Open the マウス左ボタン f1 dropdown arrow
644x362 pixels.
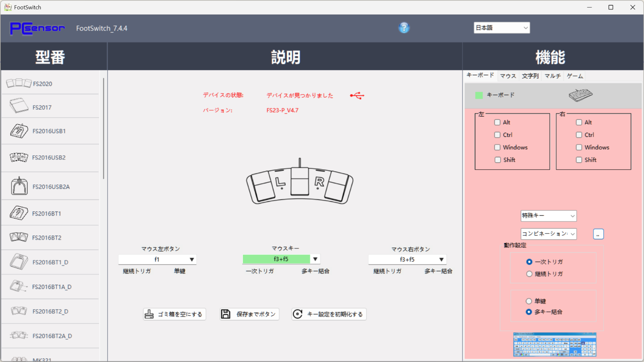click(x=192, y=259)
